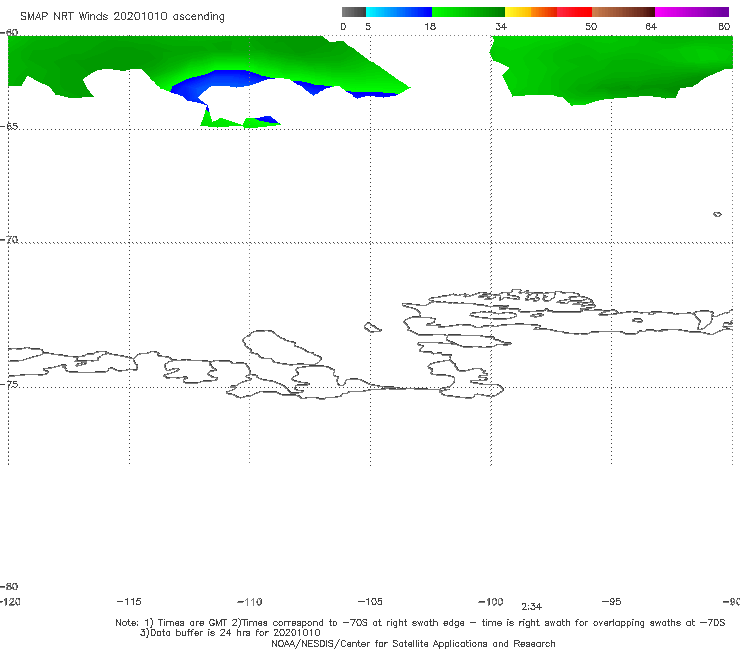Click the color bar label '5'

tap(368, 26)
